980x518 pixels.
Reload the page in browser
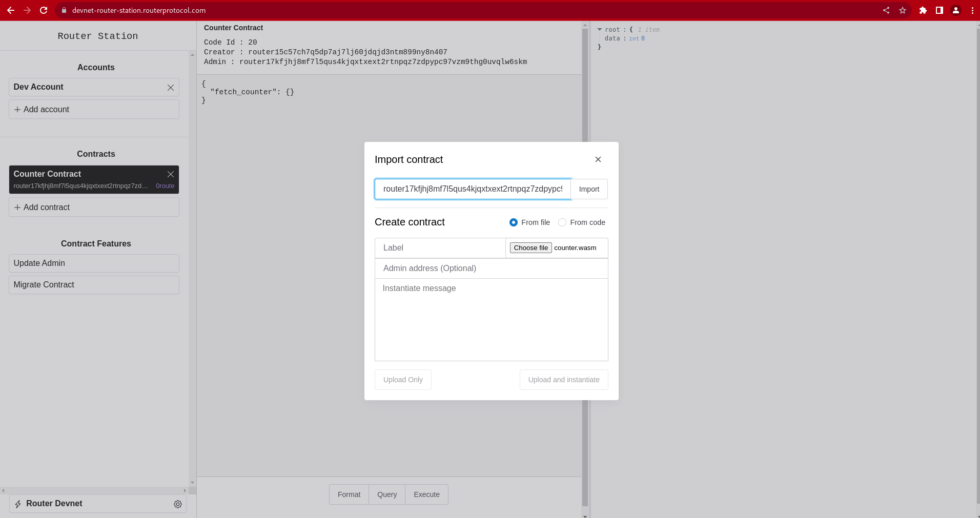(x=44, y=10)
